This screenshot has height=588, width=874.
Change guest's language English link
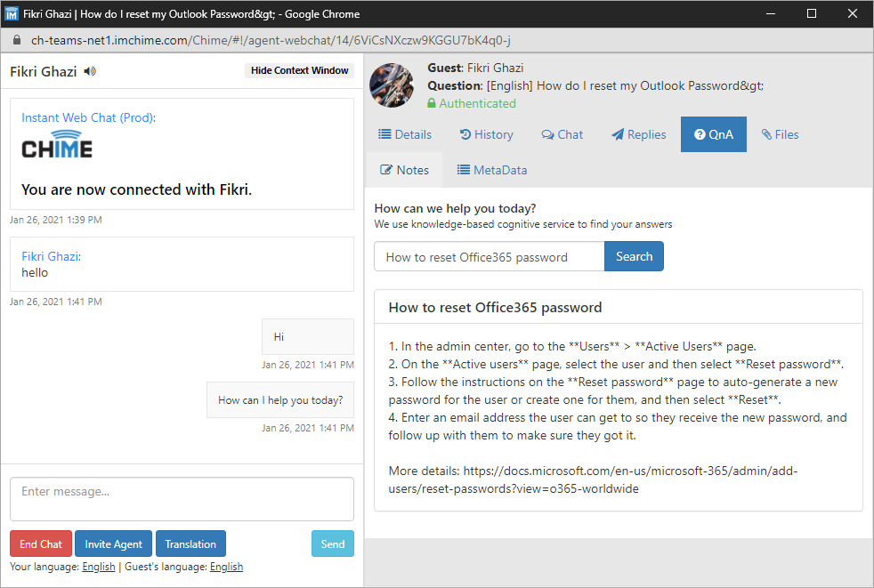click(x=226, y=567)
